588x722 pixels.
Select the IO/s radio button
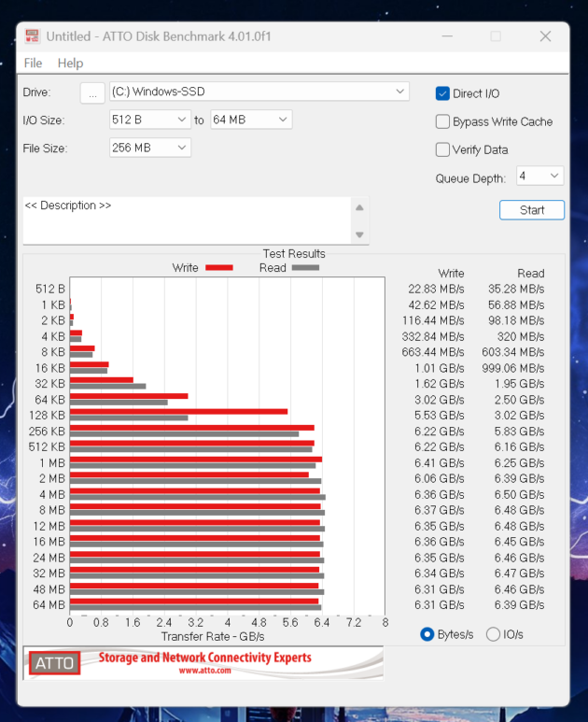[x=493, y=634]
